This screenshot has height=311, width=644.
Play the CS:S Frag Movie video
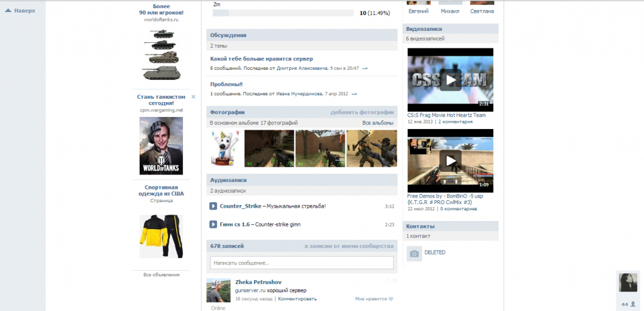click(x=450, y=80)
